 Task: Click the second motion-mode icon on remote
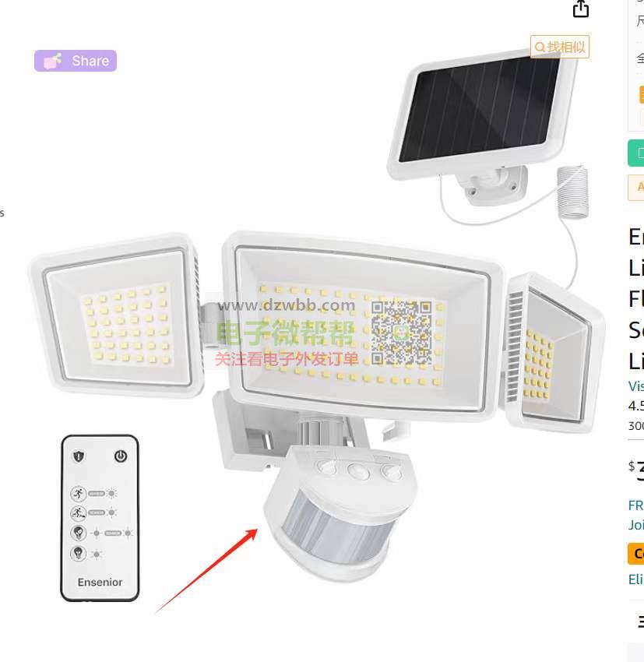pyautogui.click(x=79, y=512)
